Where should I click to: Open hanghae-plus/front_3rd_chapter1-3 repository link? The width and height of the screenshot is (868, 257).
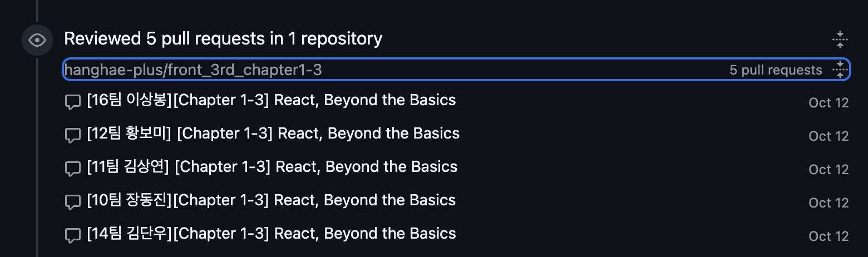(193, 70)
